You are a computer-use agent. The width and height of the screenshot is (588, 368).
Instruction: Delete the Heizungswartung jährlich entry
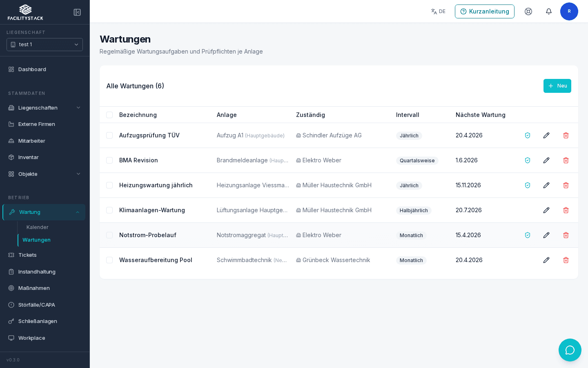(x=566, y=185)
